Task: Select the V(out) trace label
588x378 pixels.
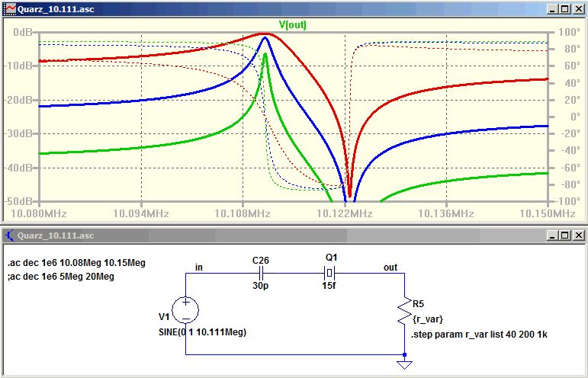Action: (293, 24)
